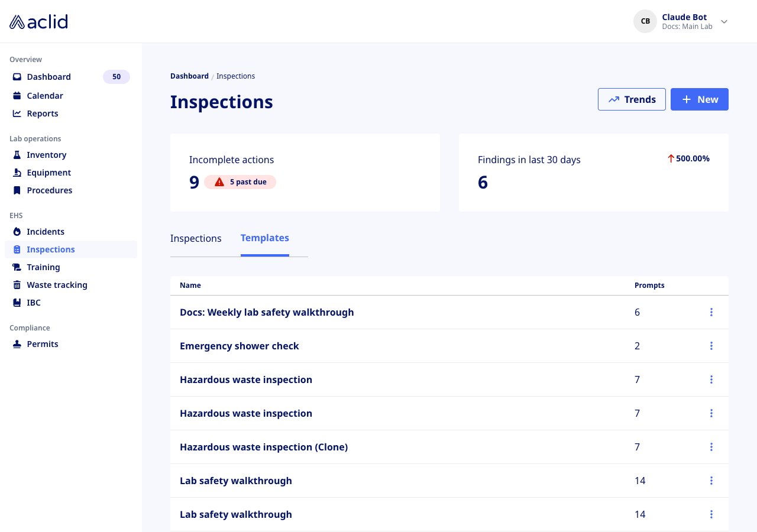Select Inspections in sidebar

point(70,249)
